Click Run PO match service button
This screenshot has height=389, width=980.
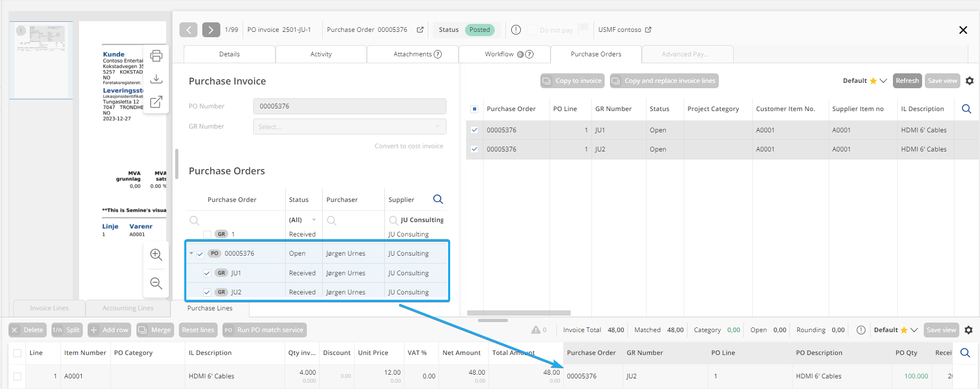[x=264, y=330]
